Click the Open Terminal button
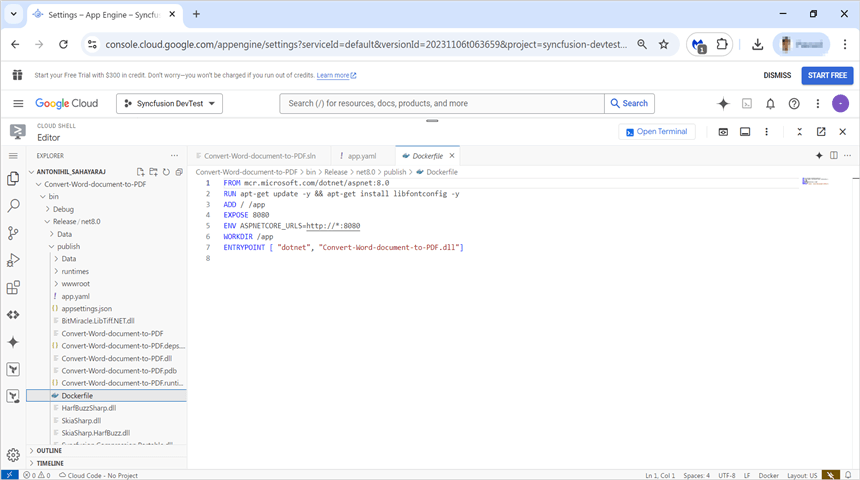Viewport: 860px width, 480px height. [x=656, y=131]
